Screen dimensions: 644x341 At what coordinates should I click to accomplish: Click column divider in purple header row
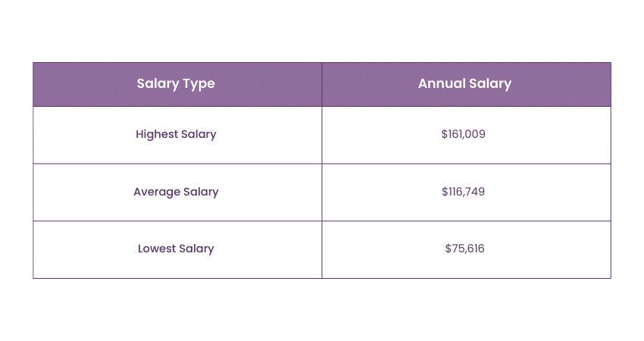point(322,83)
